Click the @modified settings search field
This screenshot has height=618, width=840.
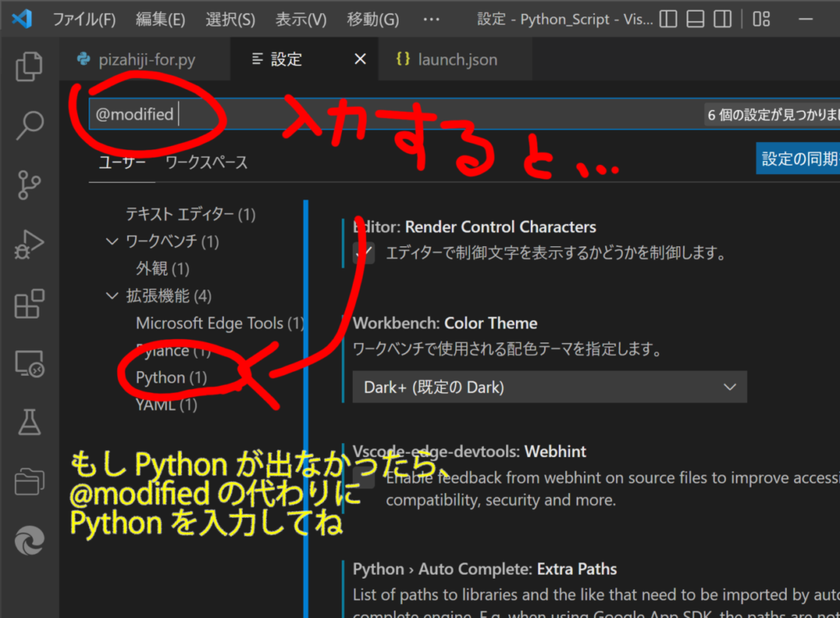[x=246, y=114]
